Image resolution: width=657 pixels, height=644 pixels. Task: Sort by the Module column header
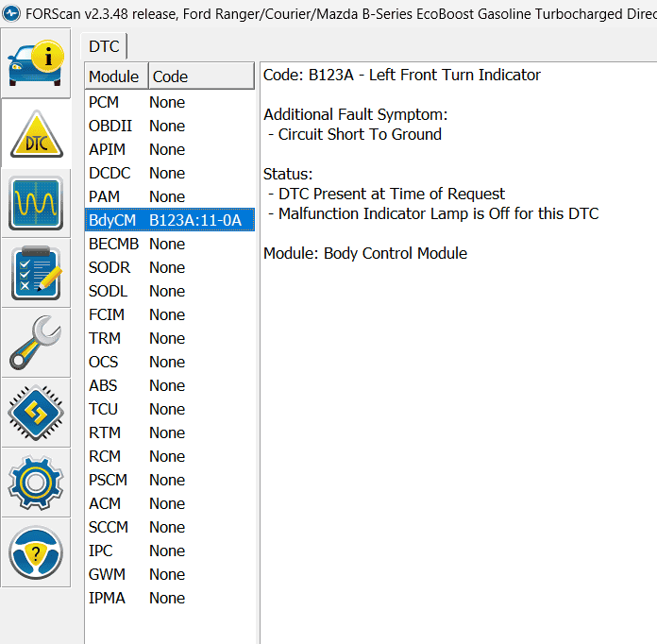tap(116, 76)
